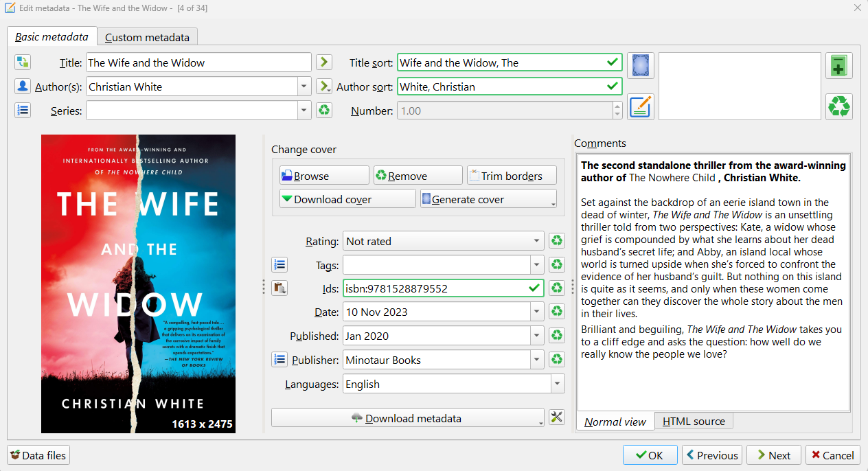The width and height of the screenshot is (868, 471).
Task: Click the Remove cover button
Action: pyautogui.click(x=418, y=176)
